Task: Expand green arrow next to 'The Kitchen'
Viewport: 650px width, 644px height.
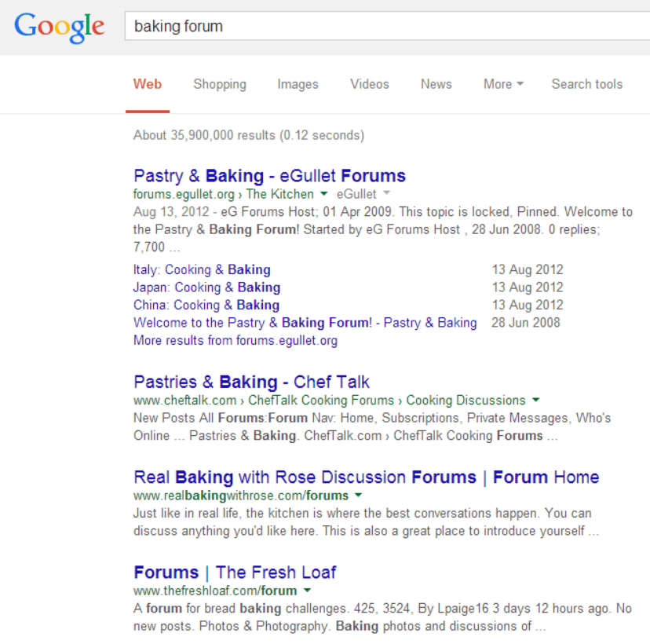Action: tap(324, 194)
